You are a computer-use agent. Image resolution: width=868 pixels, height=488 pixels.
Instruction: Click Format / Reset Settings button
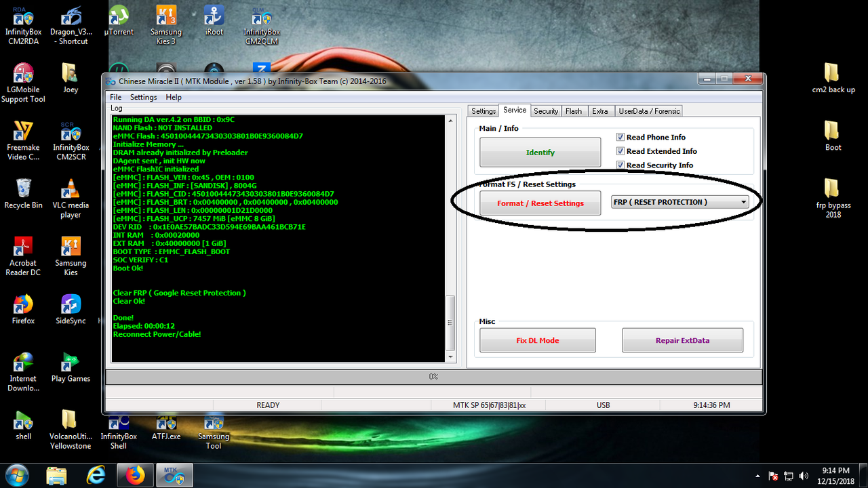(x=540, y=203)
